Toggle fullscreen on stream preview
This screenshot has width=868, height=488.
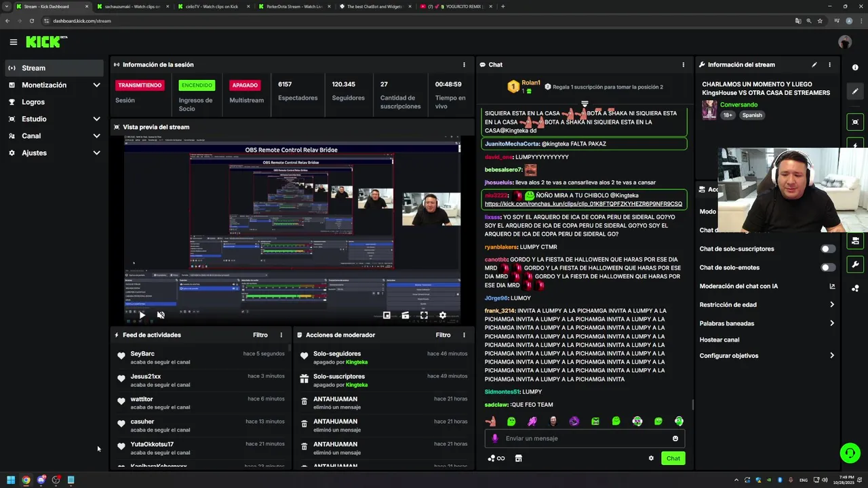click(424, 314)
